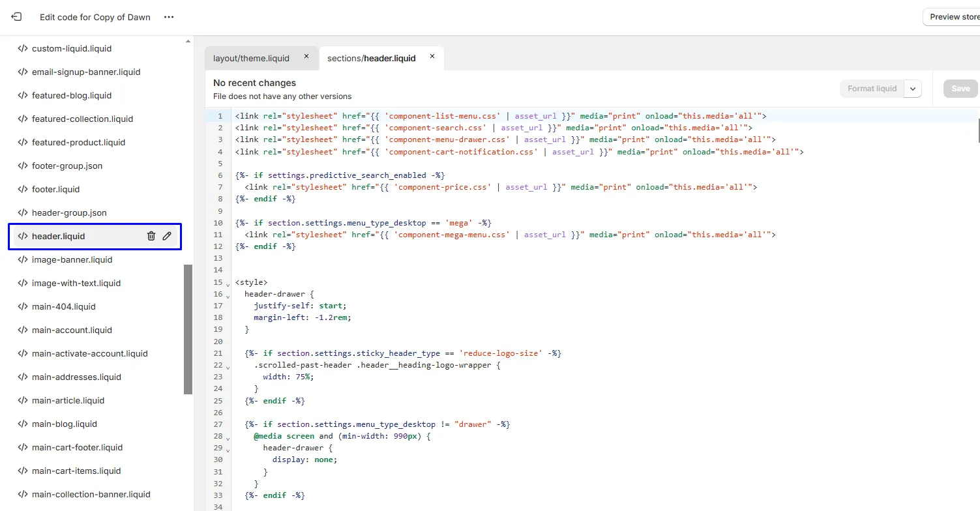Click the Format liquid button
980x511 pixels.
point(872,89)
